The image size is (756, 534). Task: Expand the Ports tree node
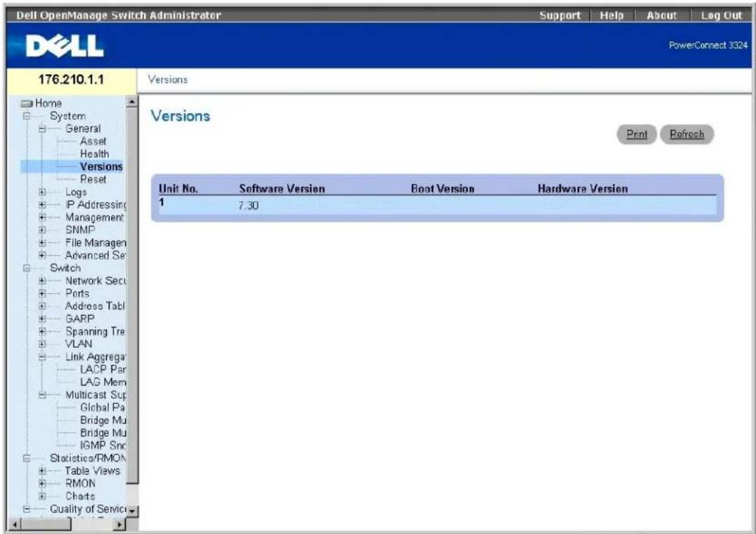tap(42, 293)
